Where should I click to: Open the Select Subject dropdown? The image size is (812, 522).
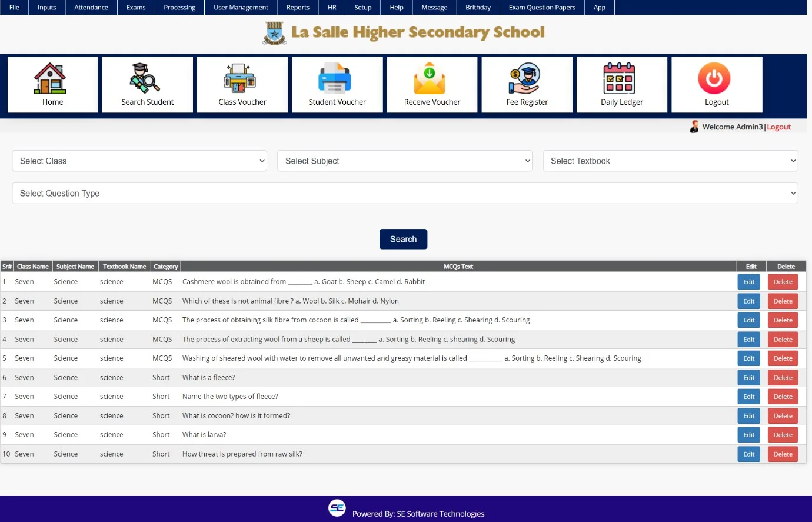coord(405,161)
